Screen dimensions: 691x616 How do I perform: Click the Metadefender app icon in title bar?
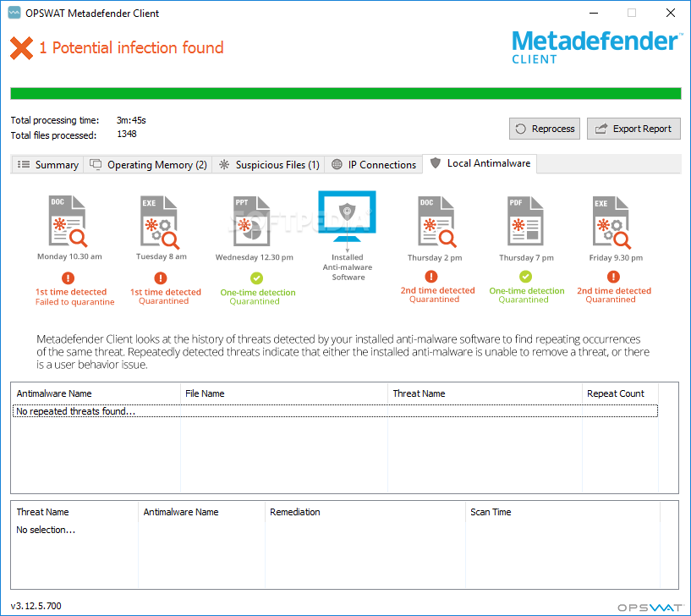(14, 13)
